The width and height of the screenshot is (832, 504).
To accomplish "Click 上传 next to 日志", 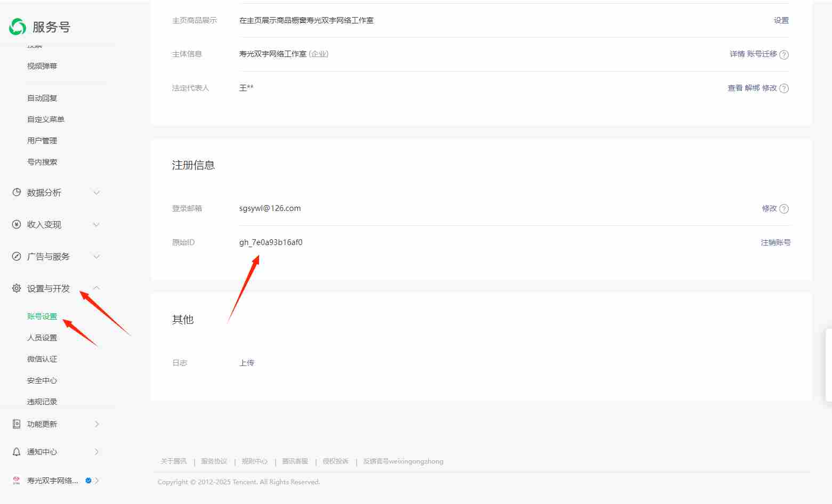I will [x=246, y=362].
